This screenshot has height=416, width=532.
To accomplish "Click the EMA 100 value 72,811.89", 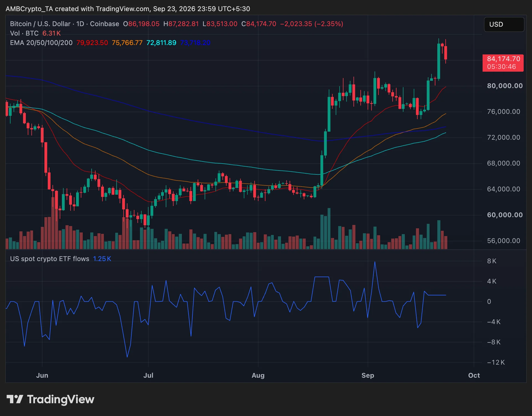I will pyautogui.click(x=161, y=43).
